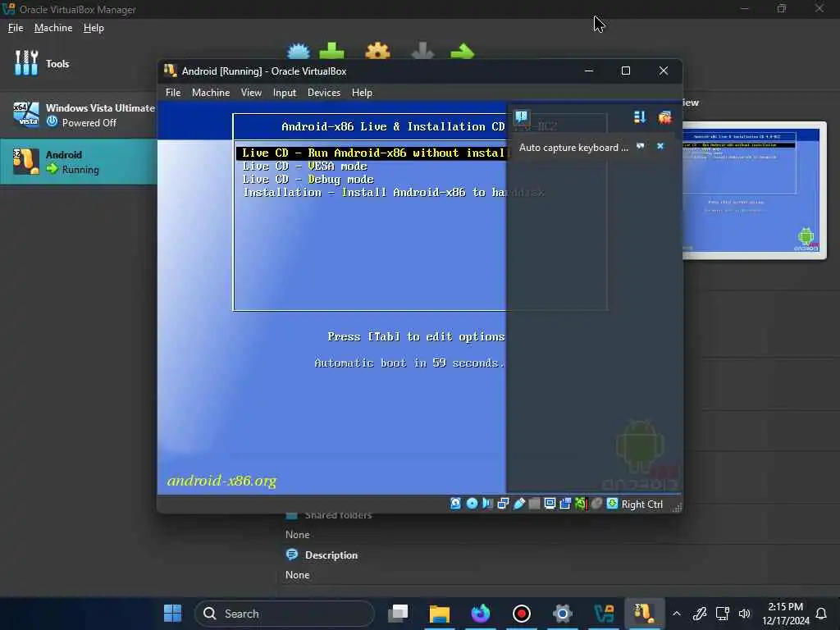840x630 pixels.
Task: Expand hidden system tray icons chevron
Action: click(x=677, y=614)
